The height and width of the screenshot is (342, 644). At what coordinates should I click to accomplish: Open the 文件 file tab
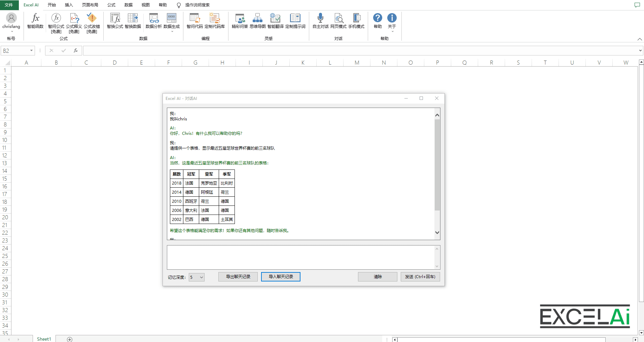point(9,5)
